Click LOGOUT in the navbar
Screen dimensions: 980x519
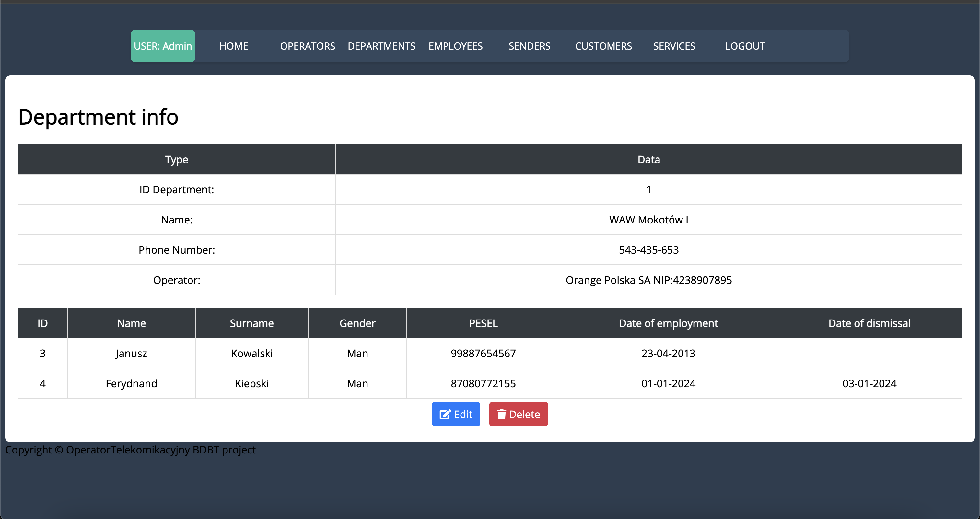pos(745,46)
